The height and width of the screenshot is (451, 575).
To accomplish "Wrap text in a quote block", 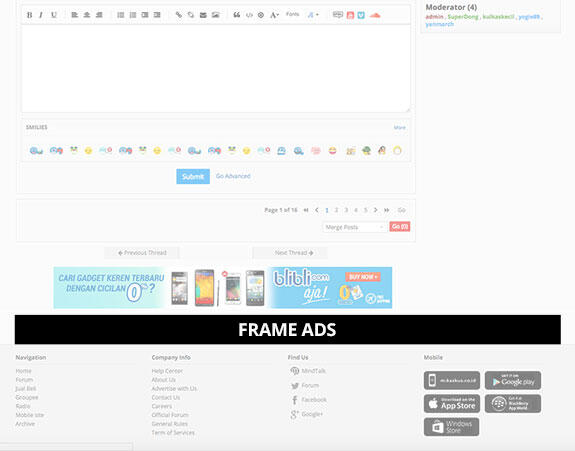I will (x=237, y=15).
